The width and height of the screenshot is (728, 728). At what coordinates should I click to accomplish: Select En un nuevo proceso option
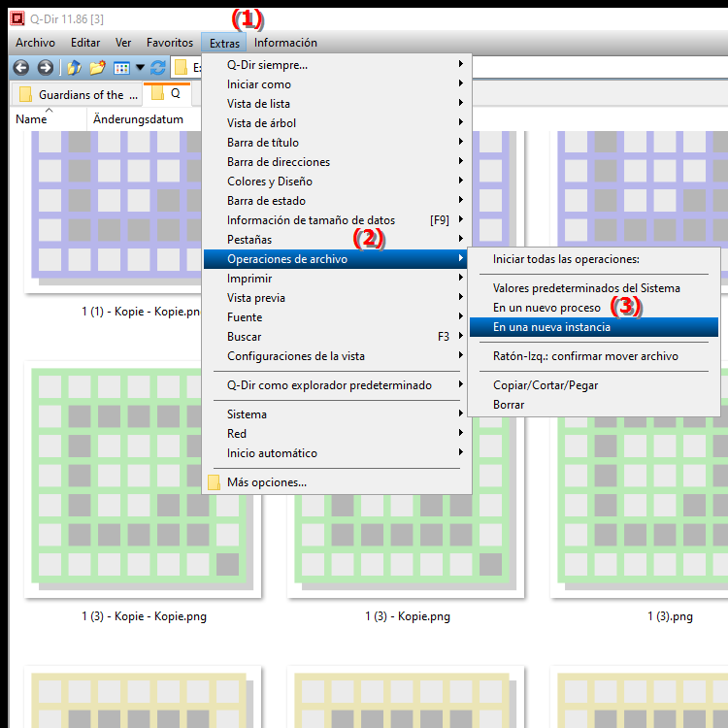546,308
